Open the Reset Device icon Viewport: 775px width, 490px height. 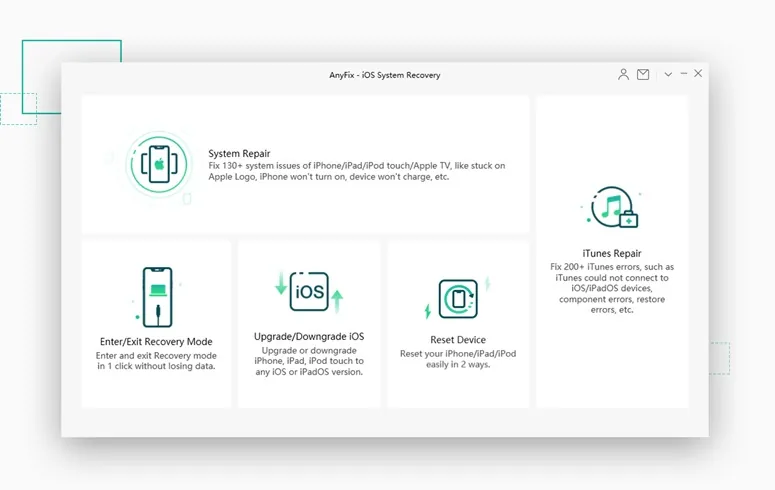458,299
